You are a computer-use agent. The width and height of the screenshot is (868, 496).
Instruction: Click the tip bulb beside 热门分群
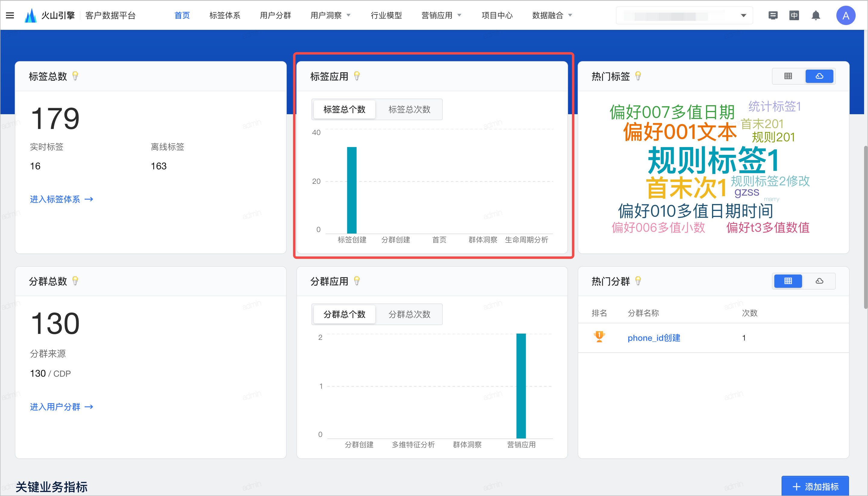(x=638, y=281)
